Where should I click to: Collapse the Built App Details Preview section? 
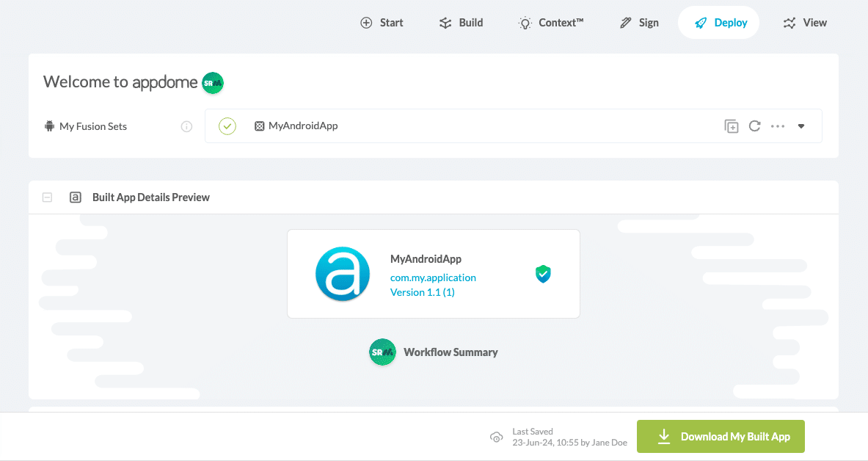(47, 197)
